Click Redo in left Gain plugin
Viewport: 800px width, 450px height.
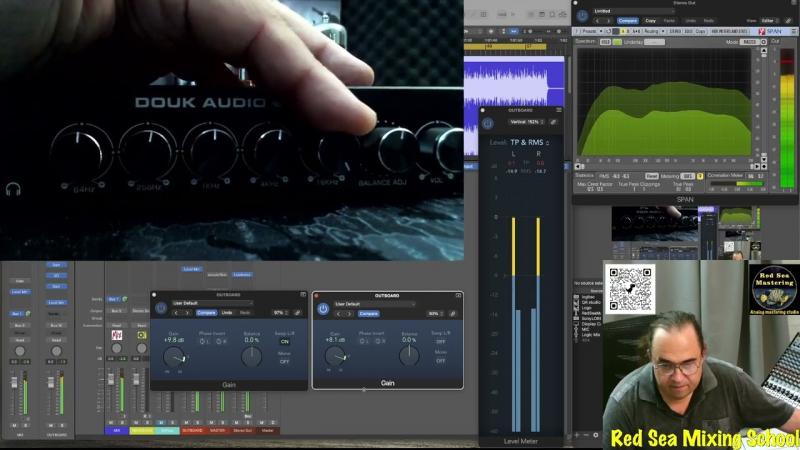click(x=245, y=313)
